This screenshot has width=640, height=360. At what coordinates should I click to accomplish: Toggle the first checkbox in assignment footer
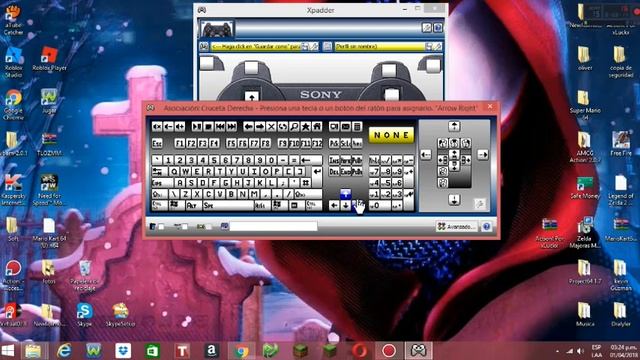pos(162,226)
